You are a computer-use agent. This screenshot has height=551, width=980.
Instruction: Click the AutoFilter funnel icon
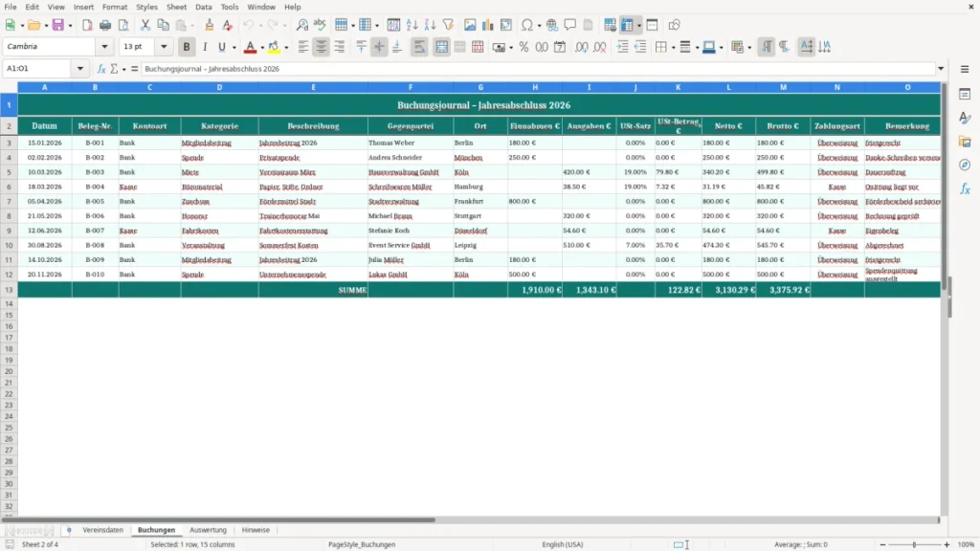[448, 25]
